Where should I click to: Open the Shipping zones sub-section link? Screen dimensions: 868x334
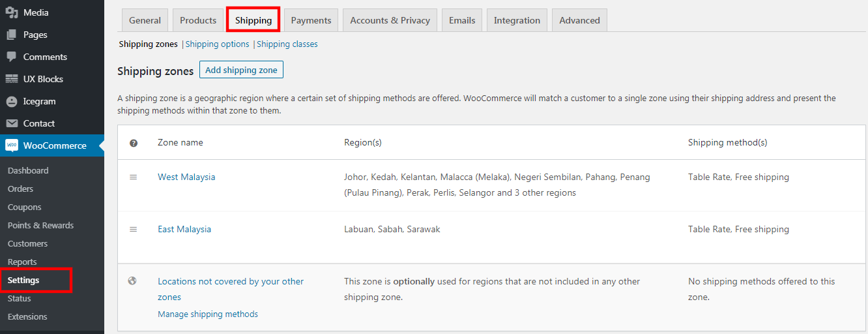click(148, 44)
